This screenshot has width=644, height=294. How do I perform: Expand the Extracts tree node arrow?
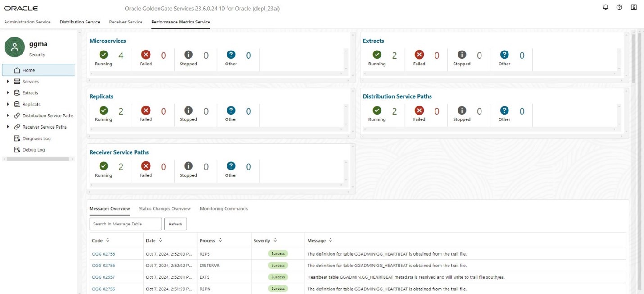tap(8, 93)
